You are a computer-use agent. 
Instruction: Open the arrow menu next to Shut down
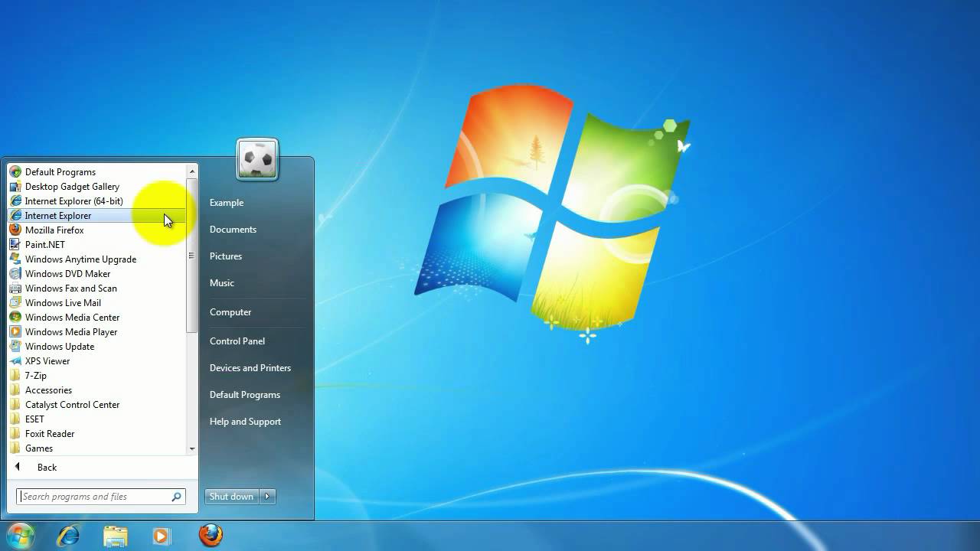pyautogui.click(x=267, y=497)
